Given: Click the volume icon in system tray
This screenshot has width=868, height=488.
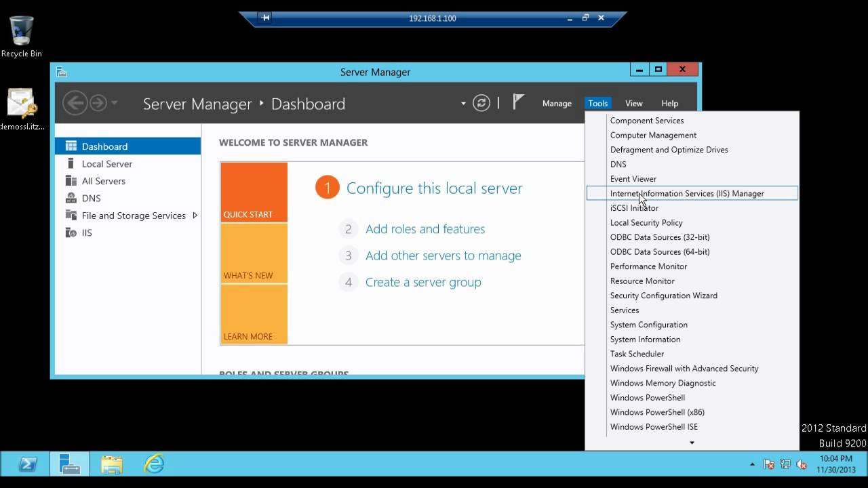Looking at the screenshot, I should click(x=802, y=464).
